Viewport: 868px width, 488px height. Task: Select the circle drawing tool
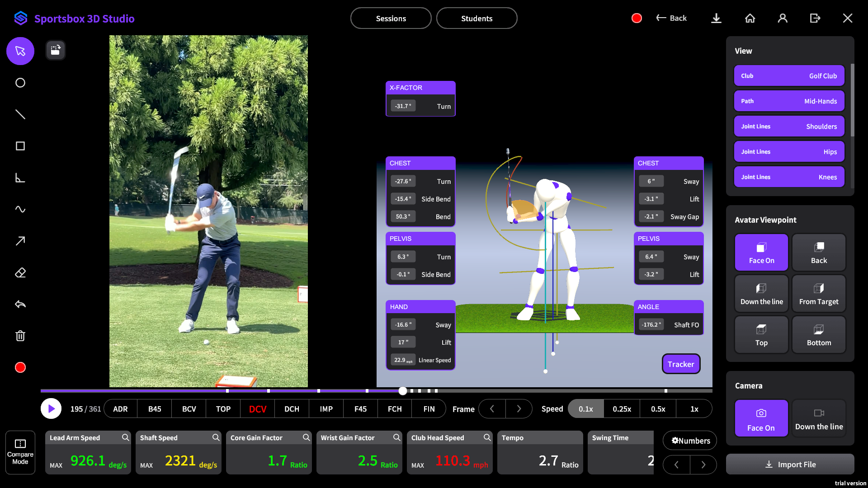tap(20, 83)
